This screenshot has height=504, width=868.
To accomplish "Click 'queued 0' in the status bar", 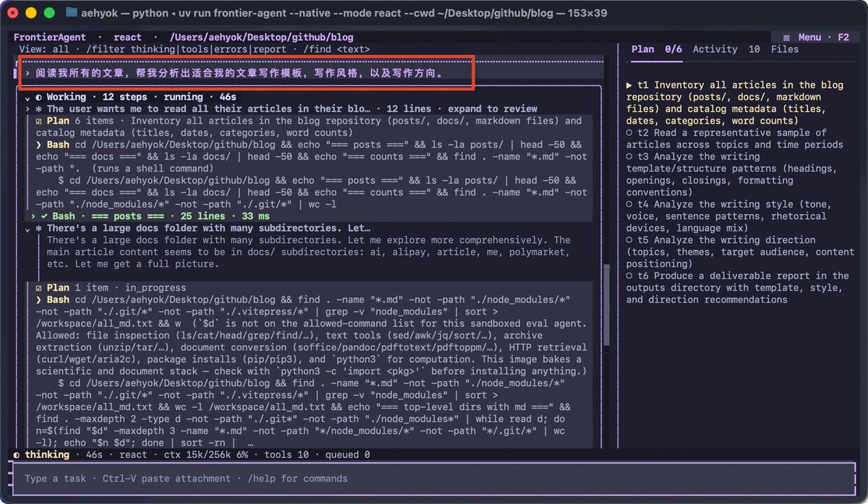I will click(348, 455).
